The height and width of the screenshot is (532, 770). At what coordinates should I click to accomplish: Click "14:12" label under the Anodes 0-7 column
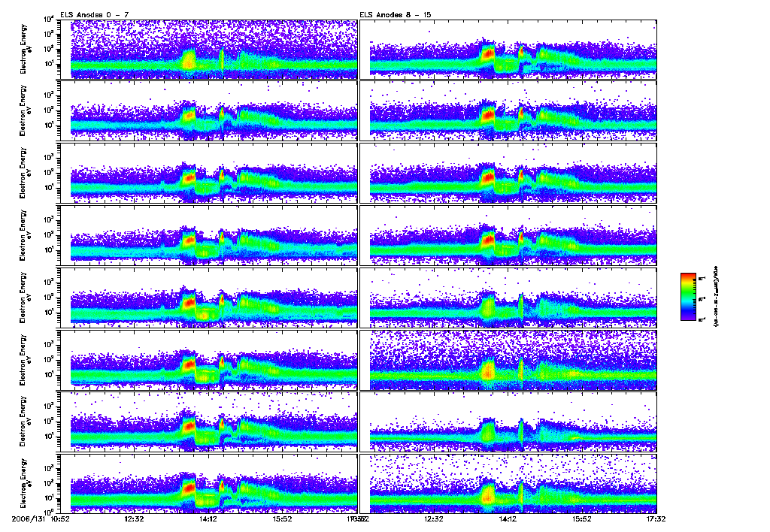click(208, 518)
